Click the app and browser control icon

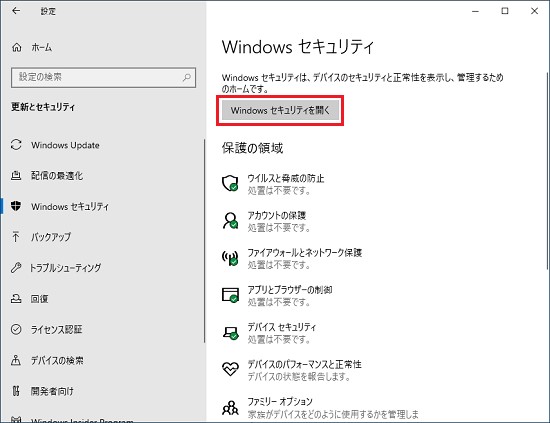pos(230,295)
